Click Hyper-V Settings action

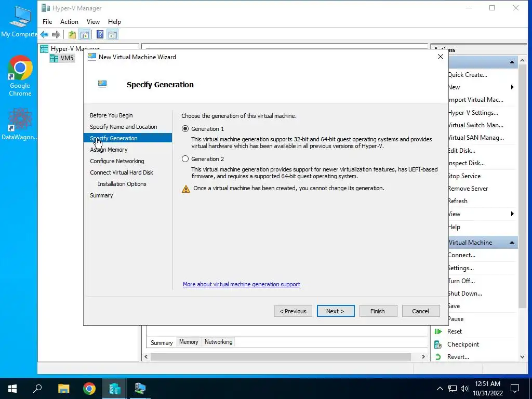pos(473,113)
